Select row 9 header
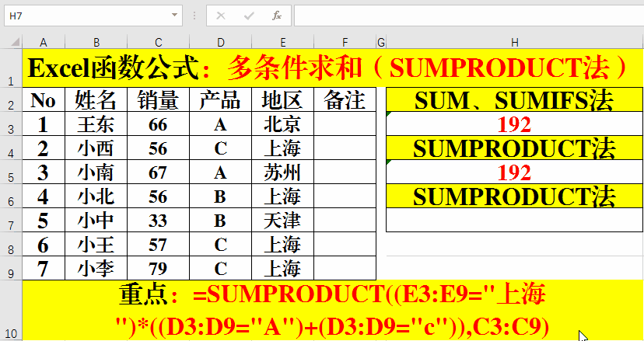This screenshot has width=644, height=341. [11, 268]
